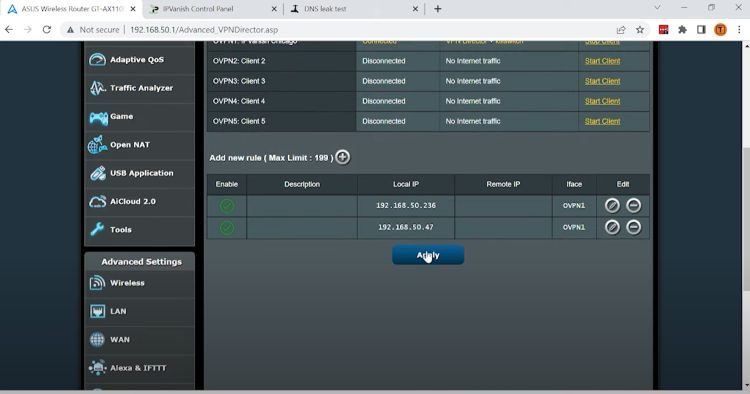Click the OVPN2: Client 2 row label
The height and width of the screenshot is (394, 750).
pos(239,61)
